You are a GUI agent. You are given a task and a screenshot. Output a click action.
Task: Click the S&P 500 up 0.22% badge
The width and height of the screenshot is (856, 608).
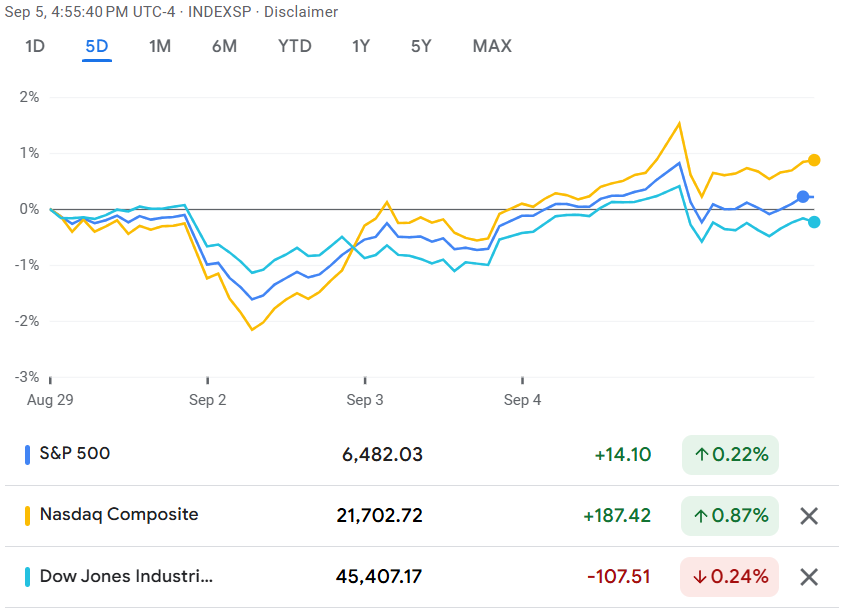[x=730, y=455]
